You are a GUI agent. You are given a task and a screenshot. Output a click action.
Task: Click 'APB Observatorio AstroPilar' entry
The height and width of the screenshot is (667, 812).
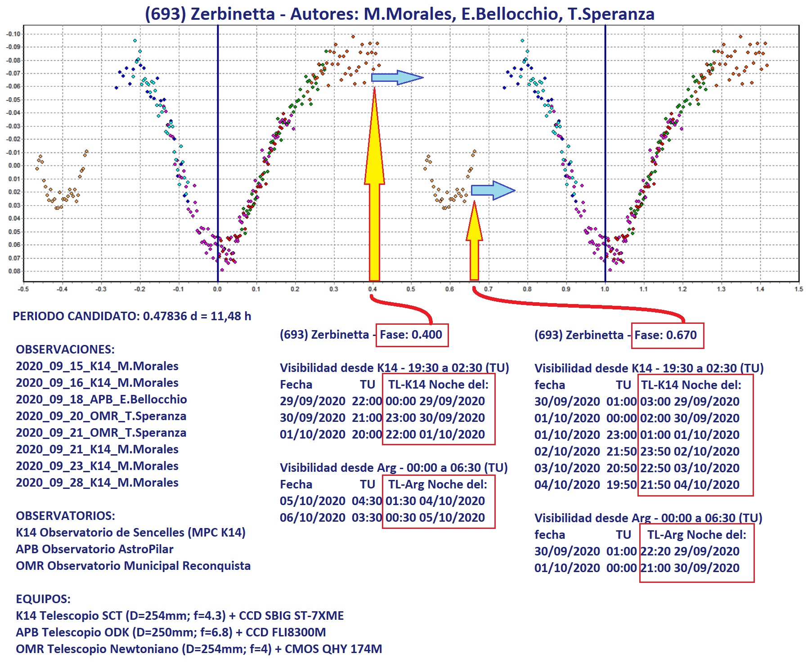coord(94,549)
